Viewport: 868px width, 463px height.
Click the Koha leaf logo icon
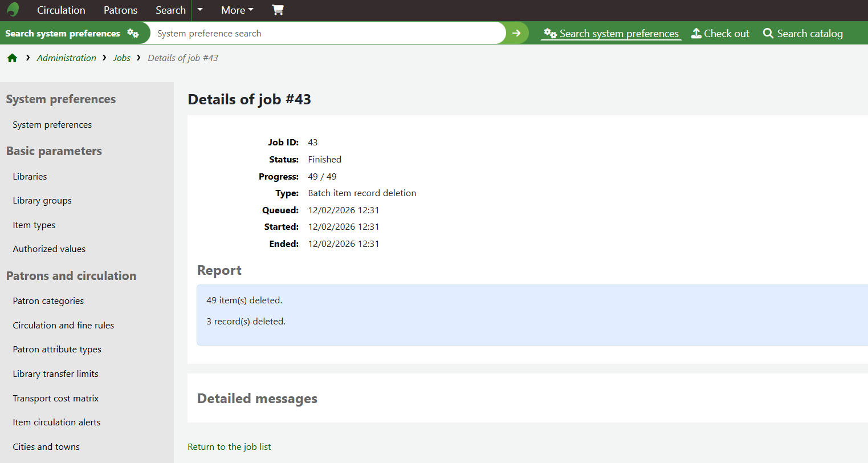(x=13, y=10)
